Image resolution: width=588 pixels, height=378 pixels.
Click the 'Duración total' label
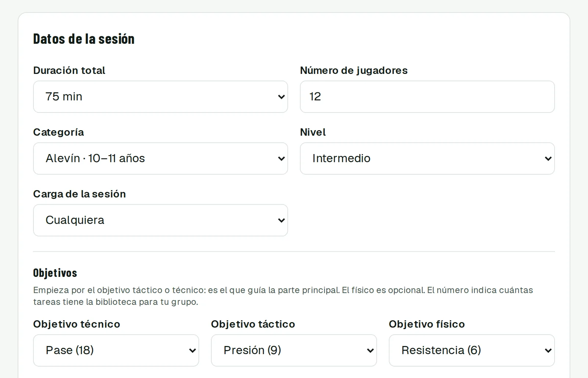[69, 70]
